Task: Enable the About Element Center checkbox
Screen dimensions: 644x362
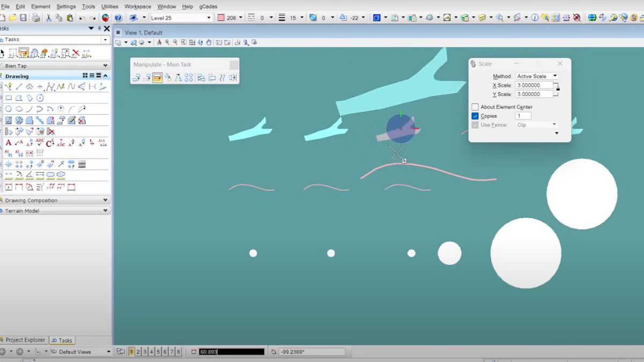Action: 475,107
